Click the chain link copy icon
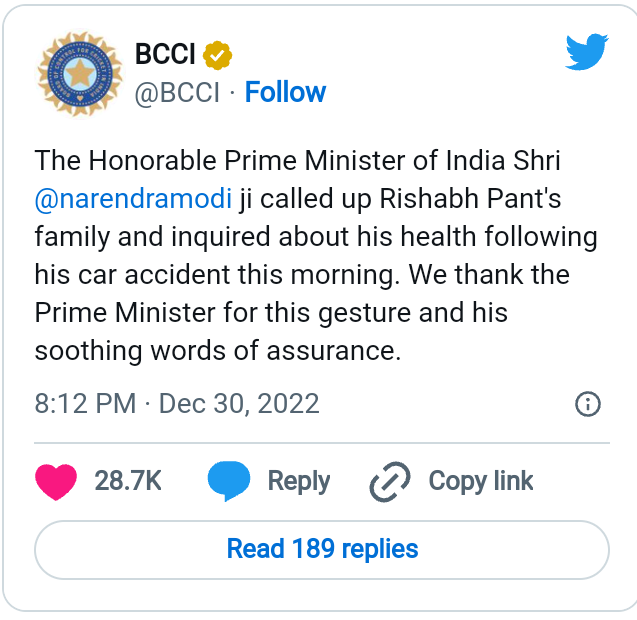This screenshot has width=637, height=620. click(x=390, y=481)
